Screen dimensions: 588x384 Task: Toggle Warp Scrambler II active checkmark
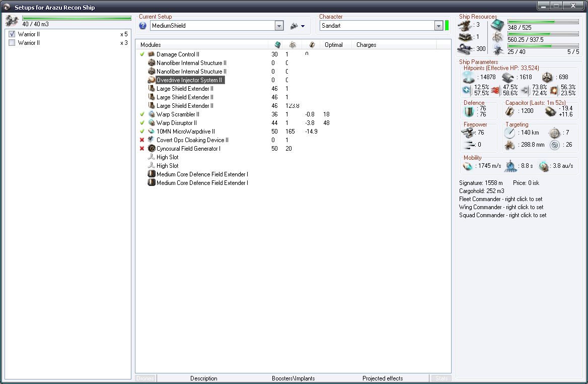click(x=142, y=114)
